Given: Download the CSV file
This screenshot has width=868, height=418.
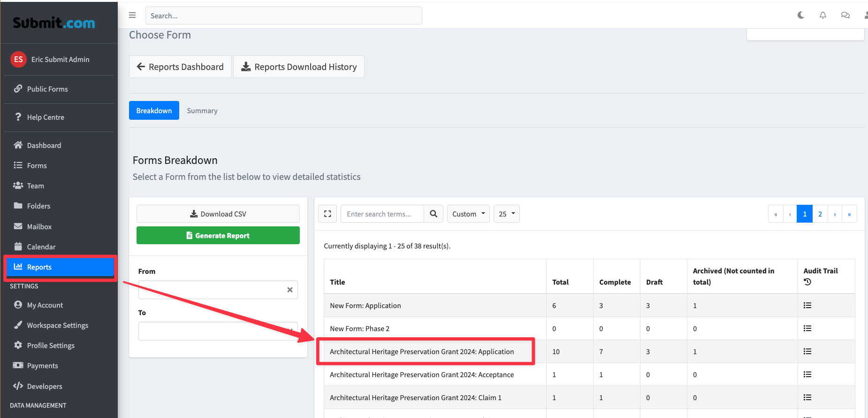Looking at the screenshot, I should click(x=218, y=214).
